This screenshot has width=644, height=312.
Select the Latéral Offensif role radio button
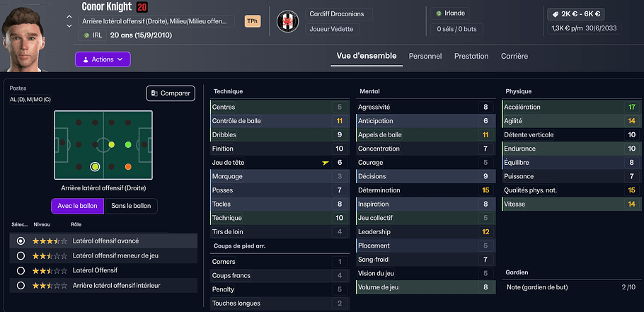click(x=21, y=270)
